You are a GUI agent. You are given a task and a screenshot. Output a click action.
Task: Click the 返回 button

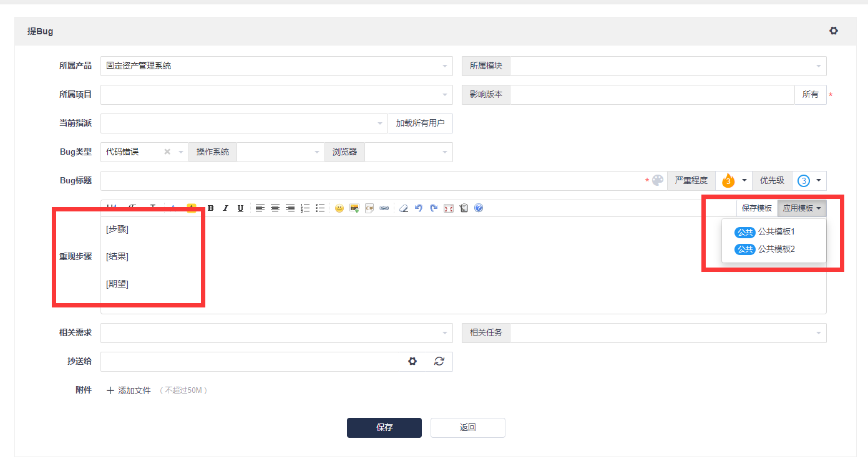point(468,428)
